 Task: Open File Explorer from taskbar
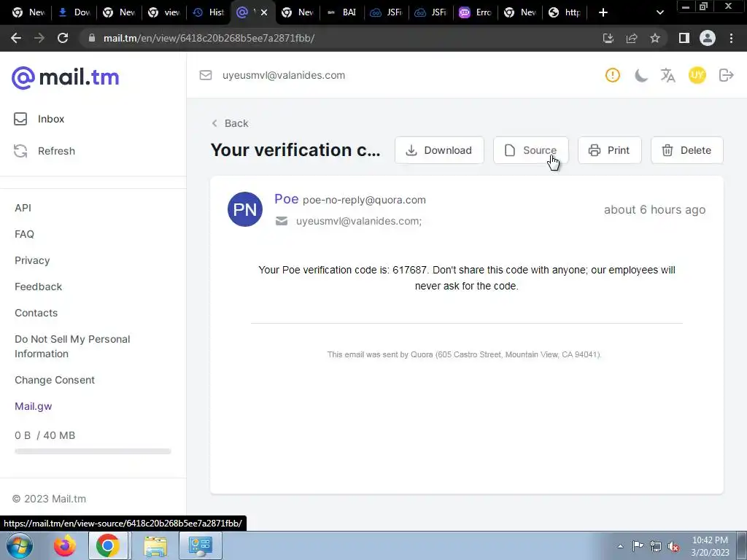coord(155,545)
